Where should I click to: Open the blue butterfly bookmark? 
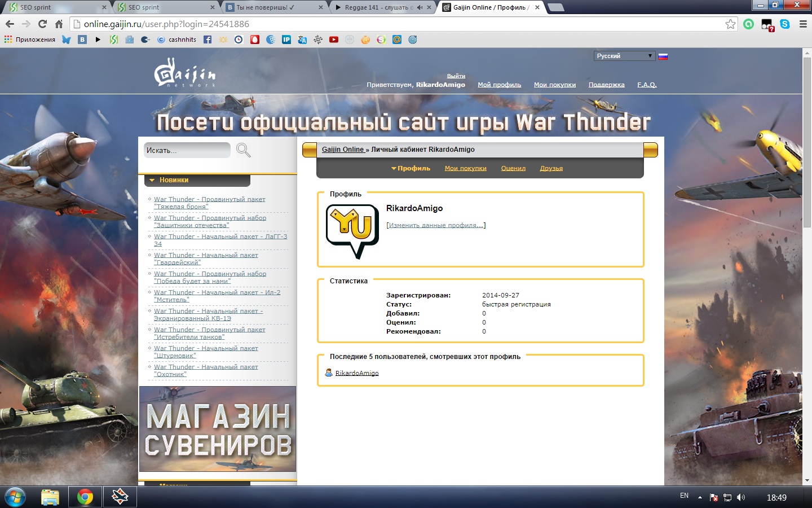[x=67, y=40]
